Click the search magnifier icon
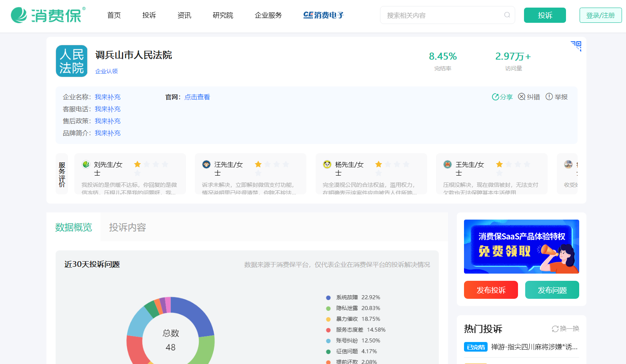Screen dimensions: 626x364 pos(507,15)
